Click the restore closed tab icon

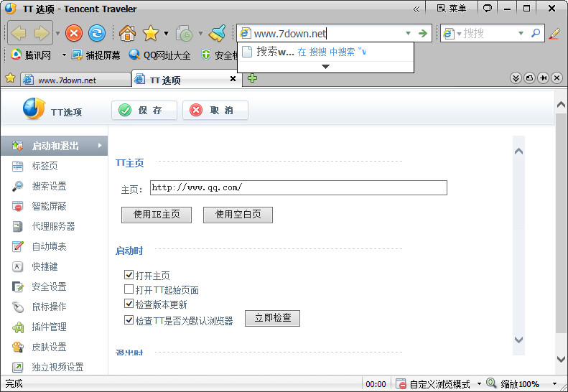pyautogui.click(x=530, y=78)
